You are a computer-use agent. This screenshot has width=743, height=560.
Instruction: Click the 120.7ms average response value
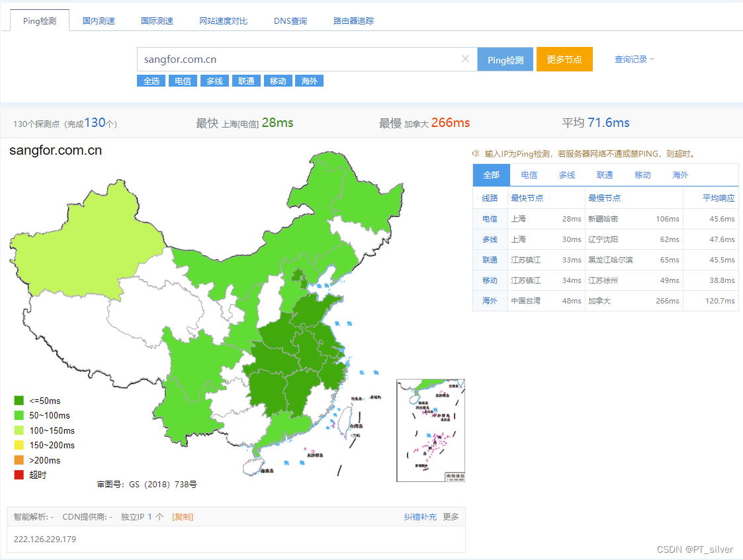tap(720, 301)
